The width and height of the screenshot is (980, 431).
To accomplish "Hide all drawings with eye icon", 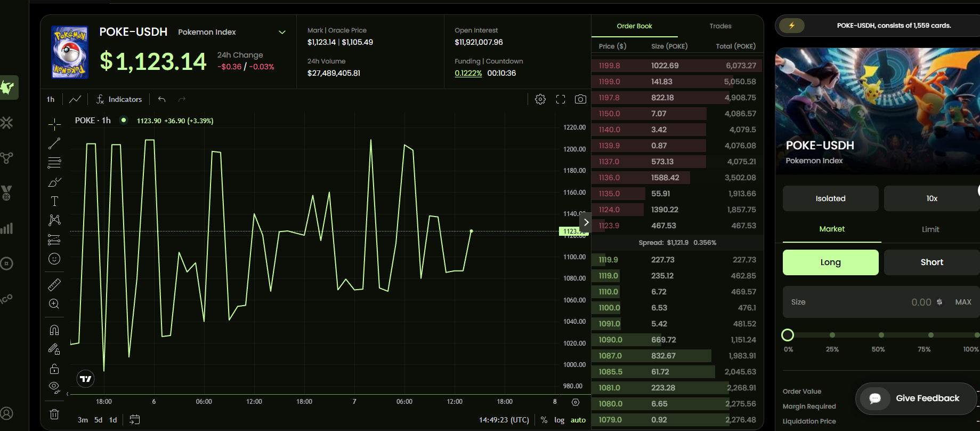I will (x=54, y=387).
